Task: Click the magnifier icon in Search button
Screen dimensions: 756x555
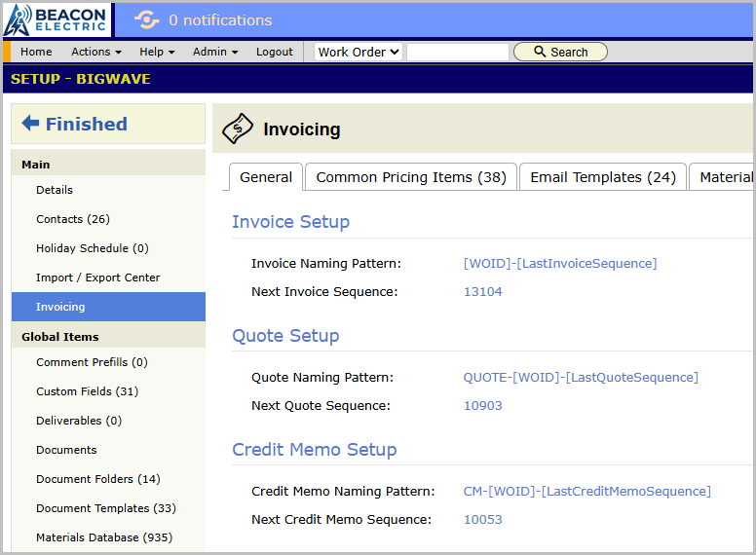Action: click(x=540, y=52)
